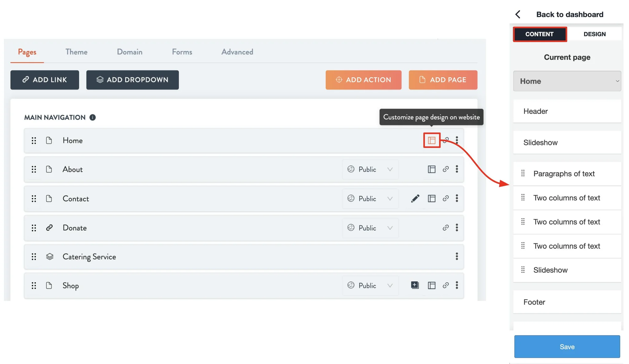The image size is (629, 364).
Task: Click the add product plus icon in Shop row
Action: tap(415, 285)
